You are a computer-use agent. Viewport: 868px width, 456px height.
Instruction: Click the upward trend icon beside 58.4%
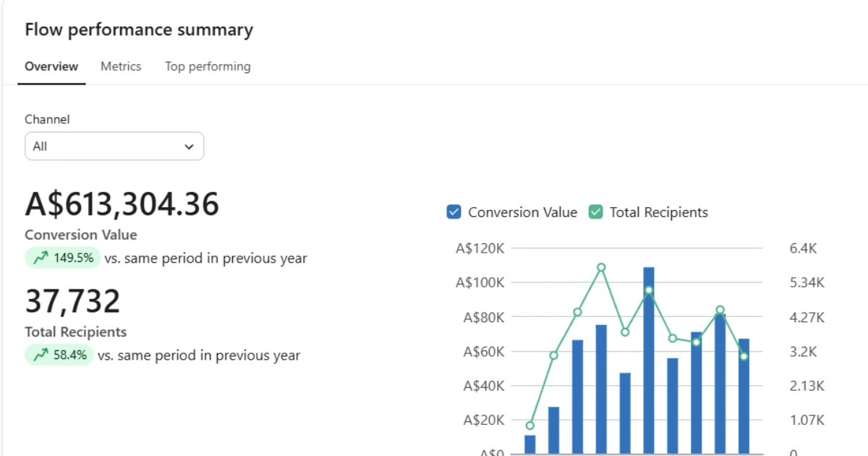tap(41, 355)
